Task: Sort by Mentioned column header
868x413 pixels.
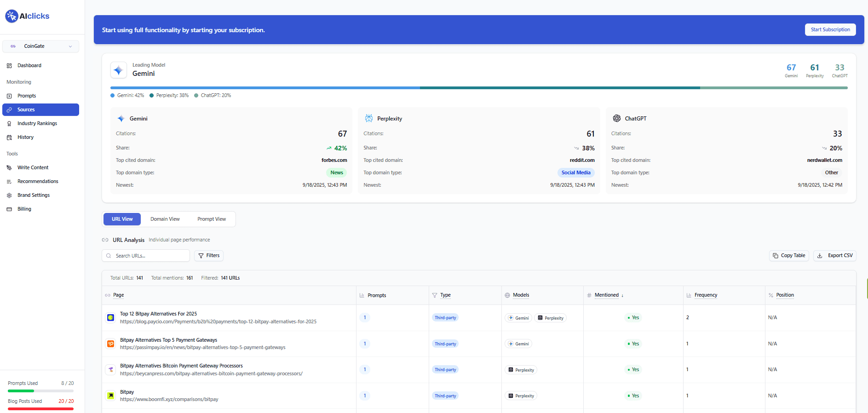Action: (x=607, y=295)
